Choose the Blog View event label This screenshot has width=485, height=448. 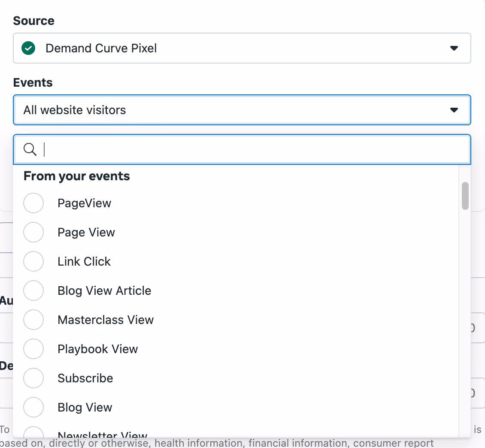(85, 407)
